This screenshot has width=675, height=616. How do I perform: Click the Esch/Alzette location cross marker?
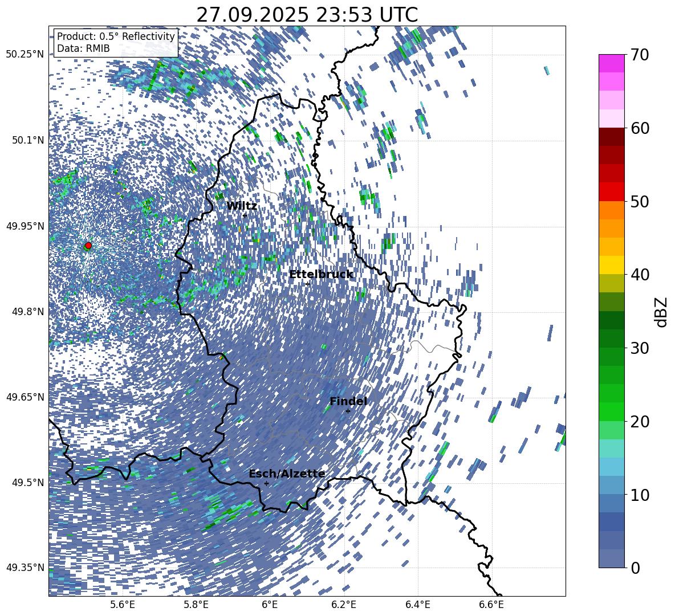(x=266, y=483)
